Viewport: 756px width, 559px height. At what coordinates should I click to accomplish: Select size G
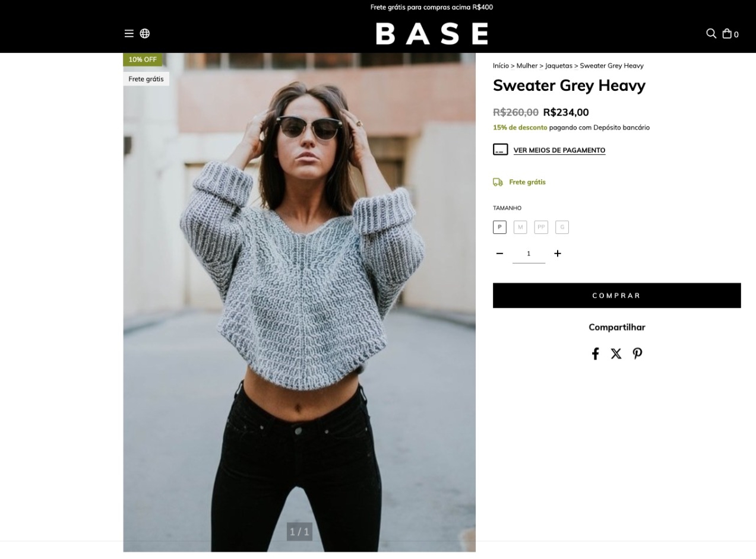[562, 227]
